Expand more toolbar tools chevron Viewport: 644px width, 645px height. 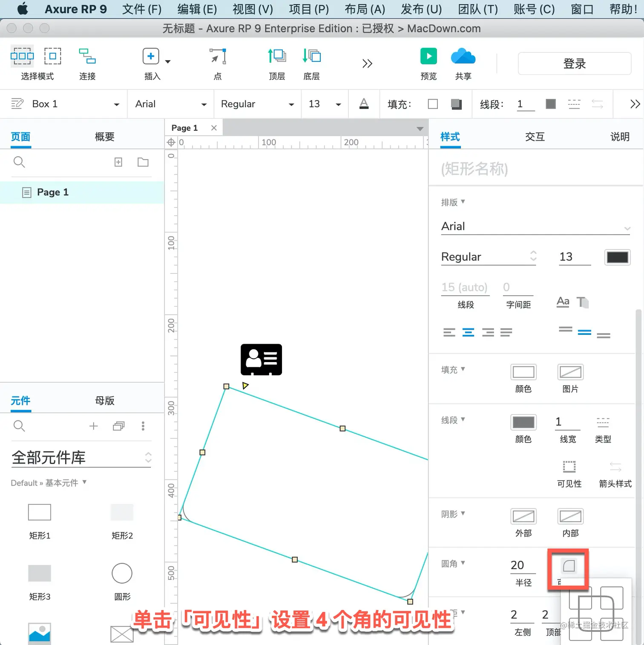tap(367, 63)
